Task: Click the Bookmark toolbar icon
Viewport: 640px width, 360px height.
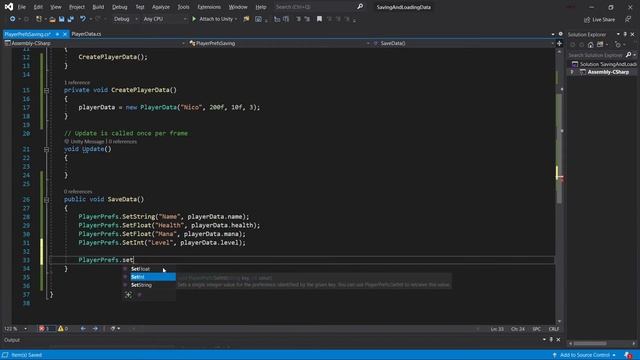Action: [319, 19]
